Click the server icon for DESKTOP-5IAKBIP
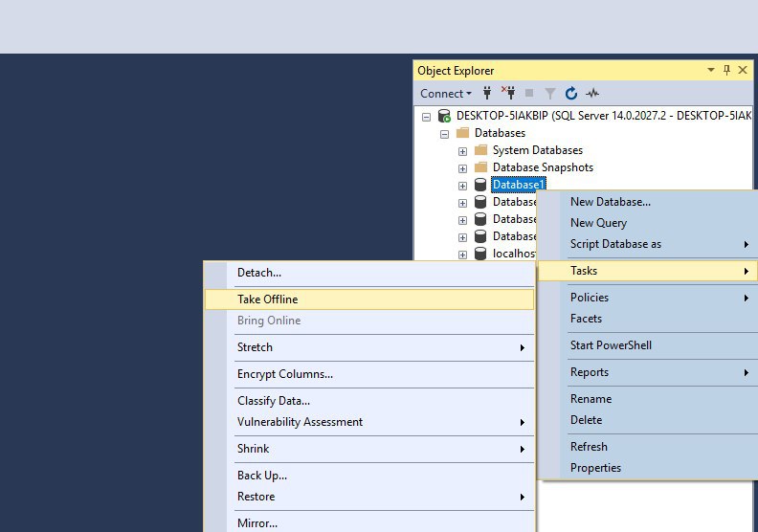The height and width of the screenshot is (532, 758). (444, 116)
